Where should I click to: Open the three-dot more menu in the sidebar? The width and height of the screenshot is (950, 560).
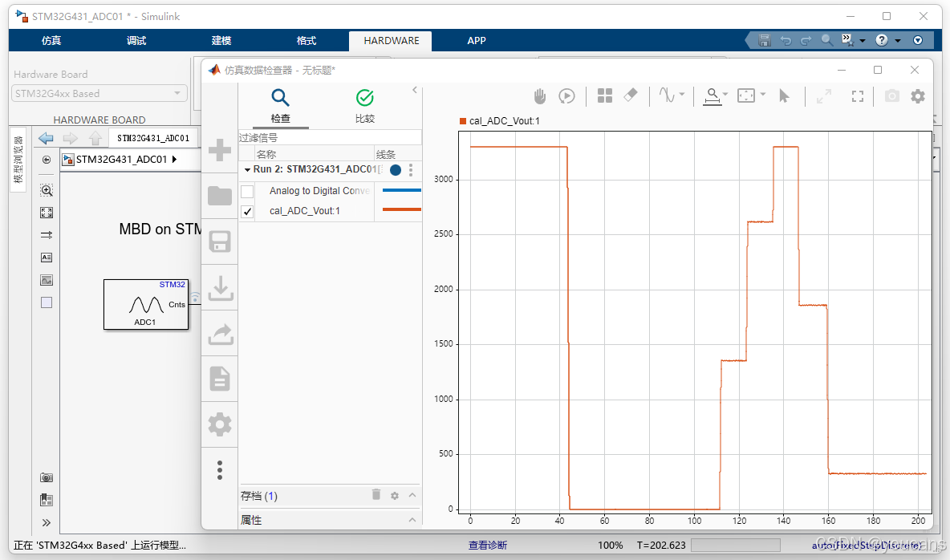[219, 469]
